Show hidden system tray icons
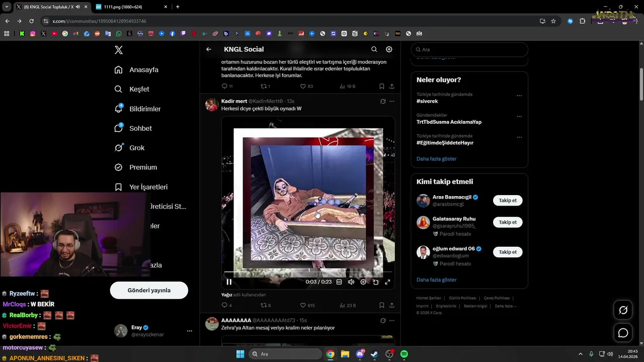644x362 pixels. click(x=580, y=354)
